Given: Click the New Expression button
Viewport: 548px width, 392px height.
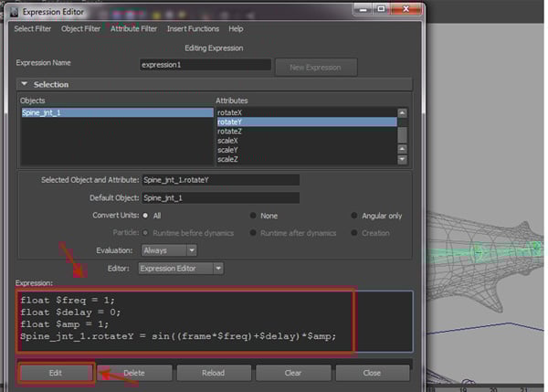Looking at the screenshot, I should pyautogui.click(x=316, y=67).
